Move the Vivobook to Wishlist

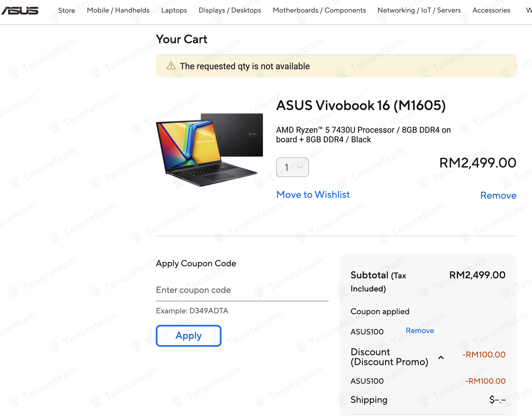[313, 195]
